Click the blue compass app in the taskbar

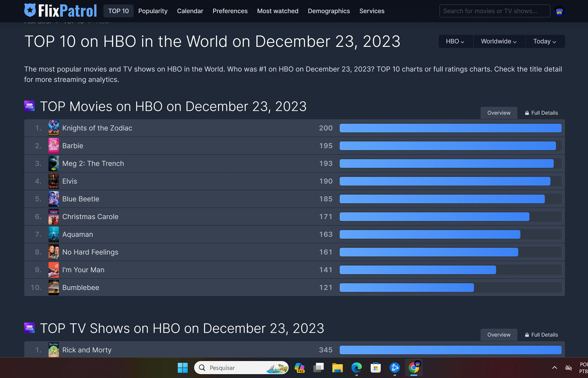[395, 368]
